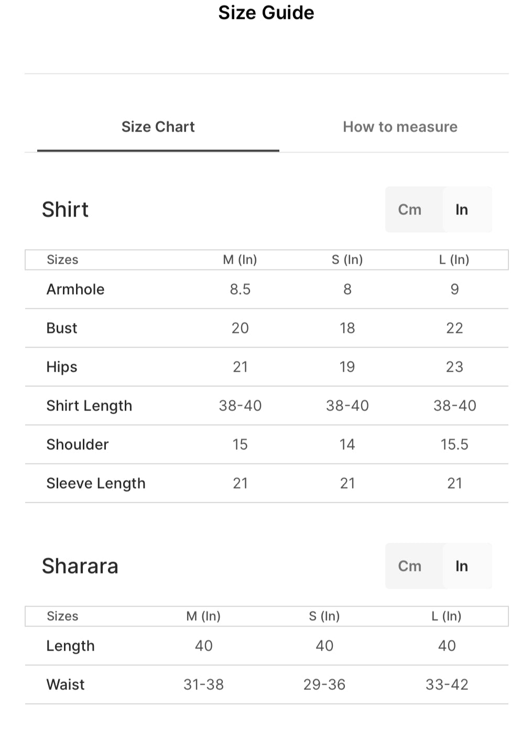Click the Sharara section heading
The image size is (532, 756).
point(80,566)
